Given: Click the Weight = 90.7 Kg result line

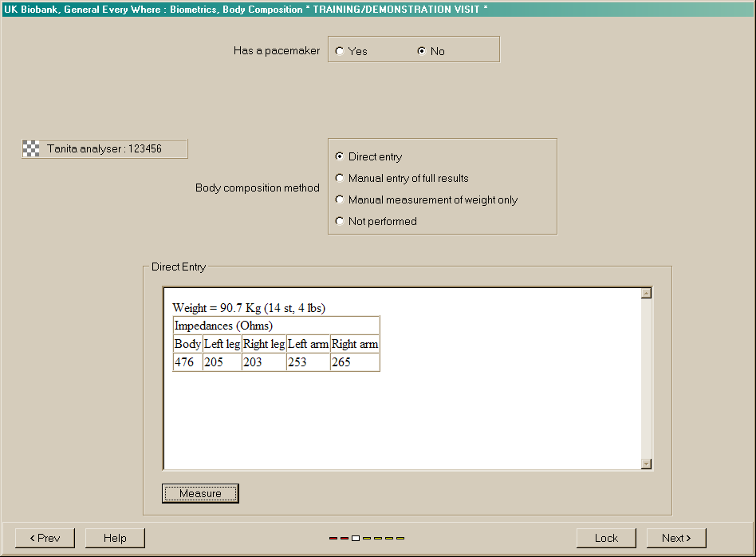Looking at the screenshot, I should [249, 308].
